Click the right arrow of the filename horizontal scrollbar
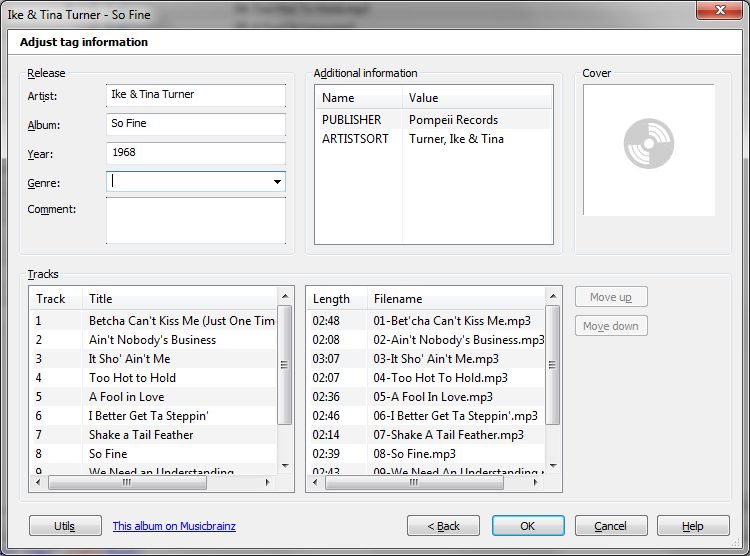This screenshot has height=556, width=750. 535,482
